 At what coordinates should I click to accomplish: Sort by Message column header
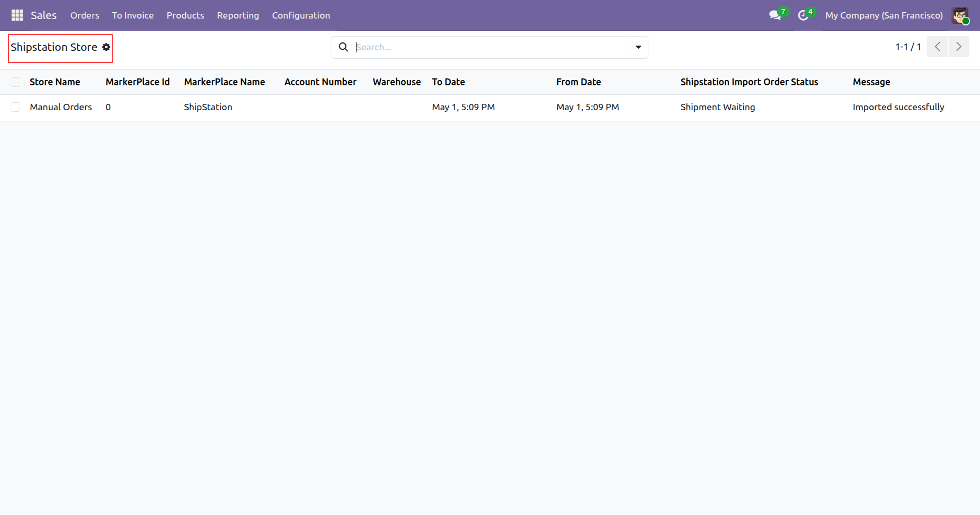pyautogui.click(x=871, y=82)
